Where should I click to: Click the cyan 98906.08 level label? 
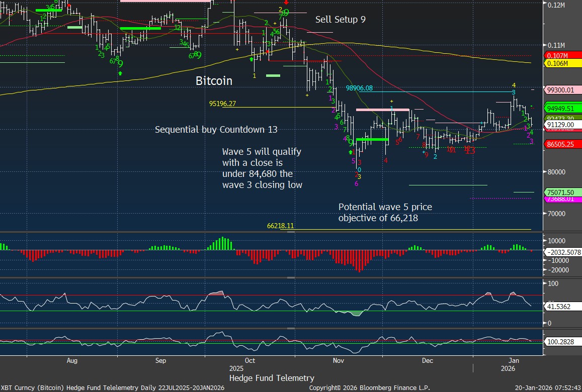point(366,88)
